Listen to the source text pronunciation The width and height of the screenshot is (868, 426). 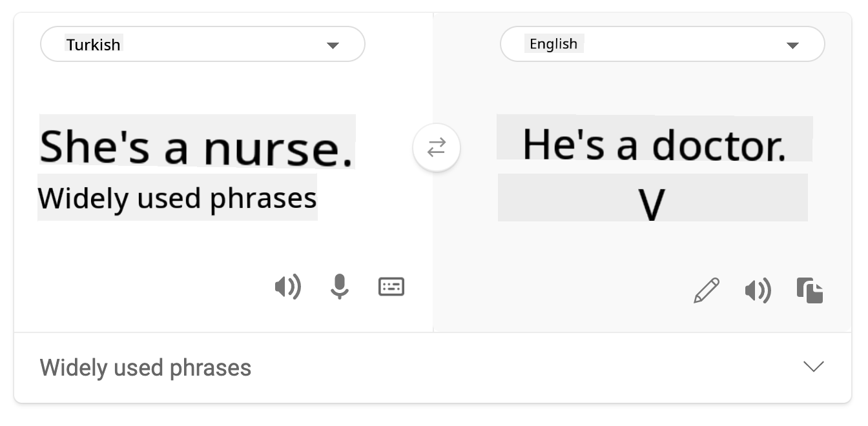pyautogui.click(x=287, y=286)
